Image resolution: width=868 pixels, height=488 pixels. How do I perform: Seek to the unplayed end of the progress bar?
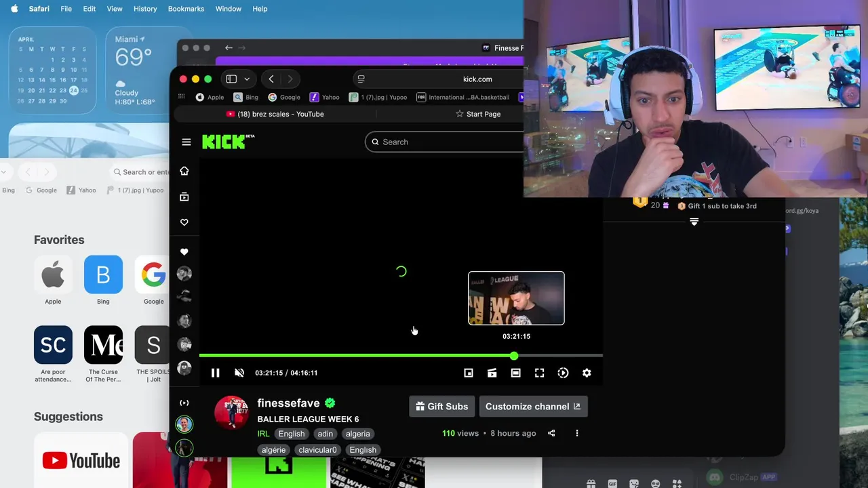(x=559, y=356)
